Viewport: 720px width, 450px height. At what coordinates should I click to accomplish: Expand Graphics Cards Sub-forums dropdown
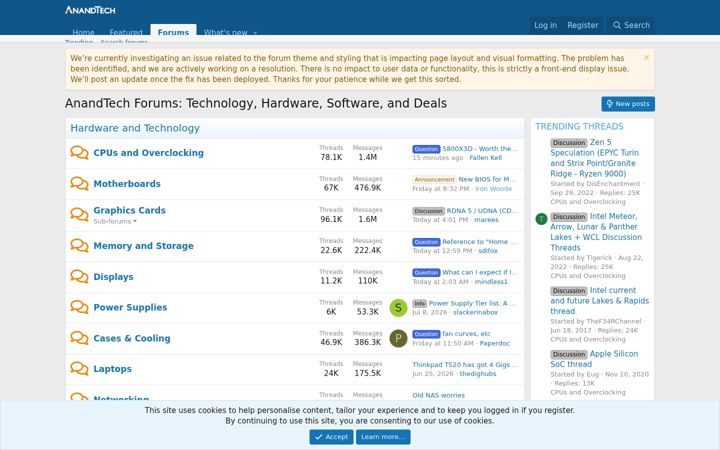pos(115,221)
